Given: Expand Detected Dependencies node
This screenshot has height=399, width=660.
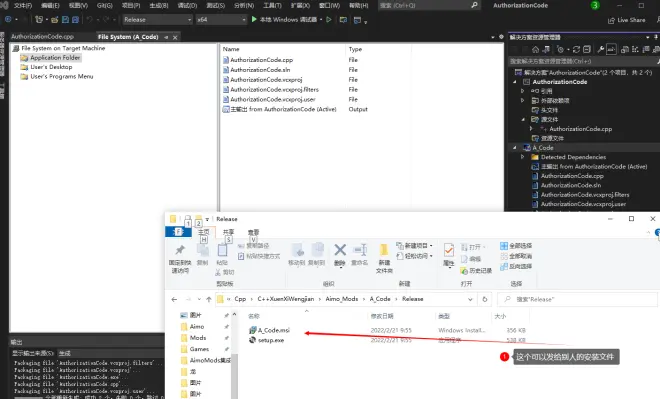Looking at the screenshot, I should pos(522,157).
